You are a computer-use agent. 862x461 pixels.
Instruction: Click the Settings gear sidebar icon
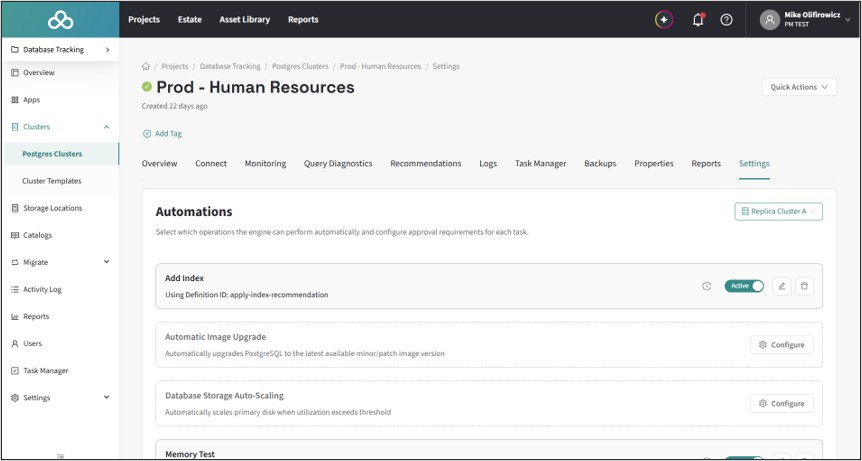15,398
